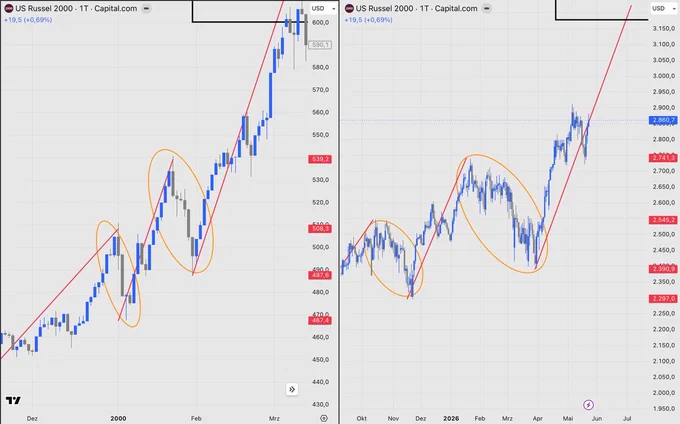
Task: Click the 1.950,0 price axis value
Action: click(x=664, y=408)
